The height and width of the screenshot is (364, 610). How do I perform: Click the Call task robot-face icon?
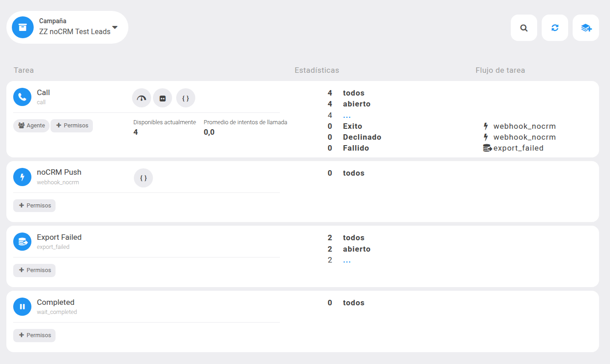pyautogui.click(x=163, y=98)
